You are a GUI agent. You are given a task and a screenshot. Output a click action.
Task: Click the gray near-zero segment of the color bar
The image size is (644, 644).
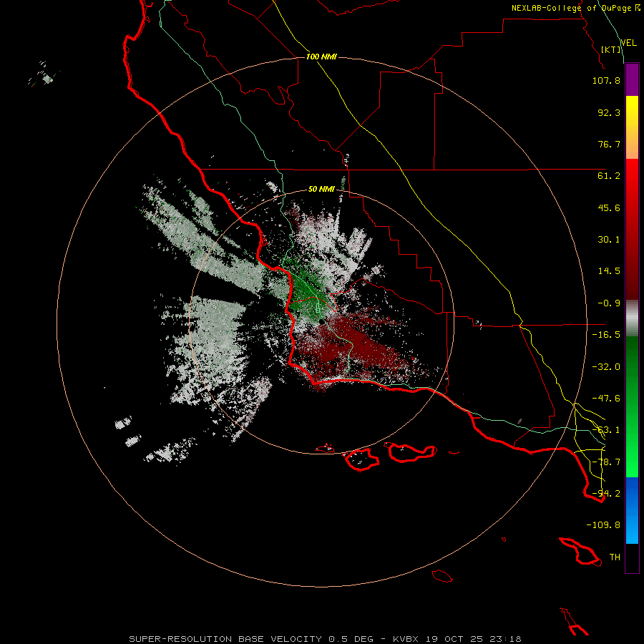click(632, 318)
